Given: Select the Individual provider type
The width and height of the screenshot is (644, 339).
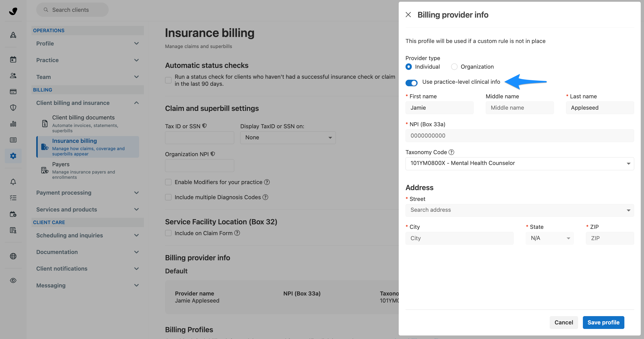Looking at the screenshot, I should pyautogui.click(x=409, y=67).
